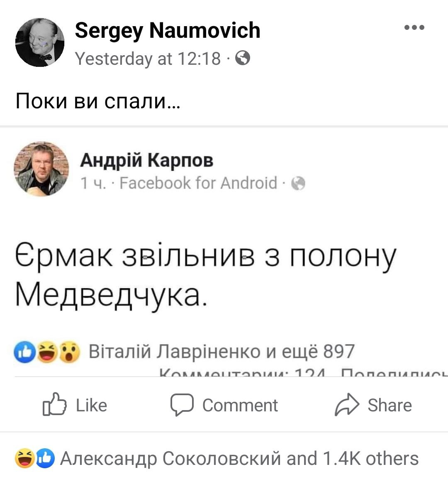The height and width of the screenshot is (484, 448).
Task: Click the blue thumbs-up reaction icon in shared post
Action: (25, 352)
